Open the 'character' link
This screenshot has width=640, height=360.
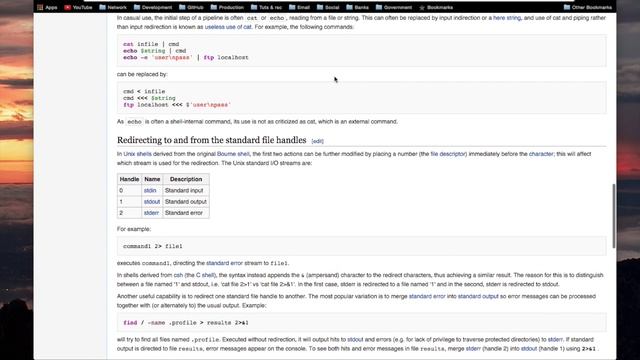click(541, 154)
